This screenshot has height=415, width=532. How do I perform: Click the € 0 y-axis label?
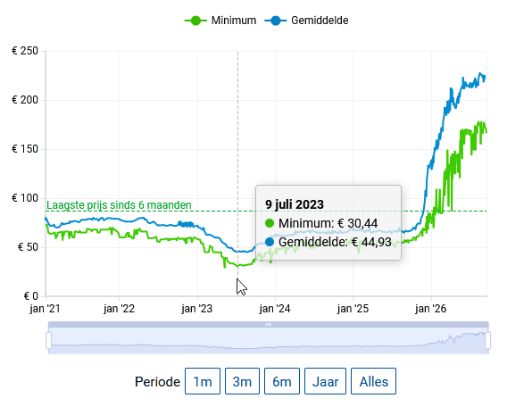pyautogui.click(x=31, y=296)
